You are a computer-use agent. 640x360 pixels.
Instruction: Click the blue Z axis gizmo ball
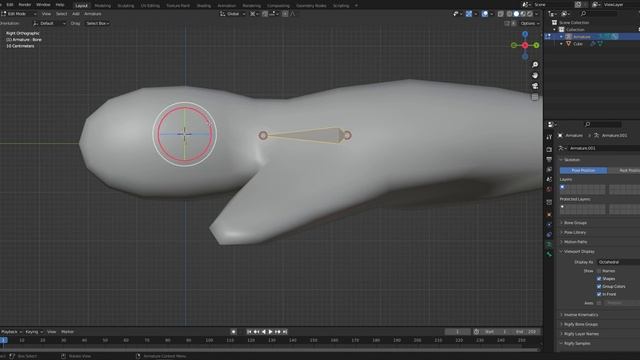525,34
